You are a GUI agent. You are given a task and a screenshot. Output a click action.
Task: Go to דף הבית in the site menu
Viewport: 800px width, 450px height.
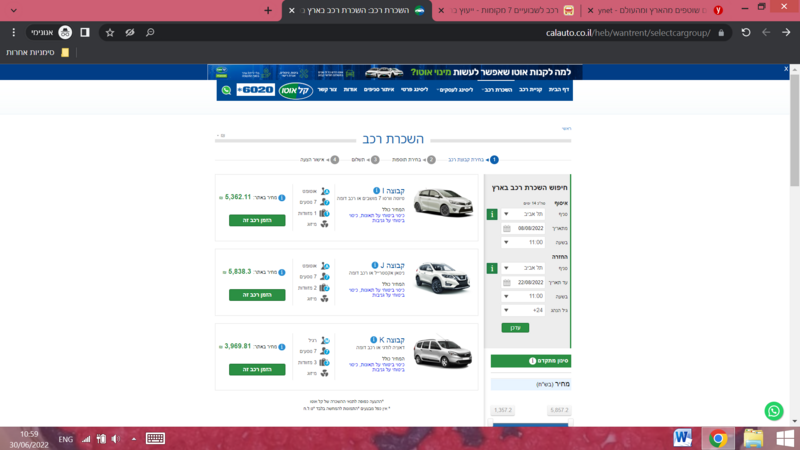coord(559,90)
